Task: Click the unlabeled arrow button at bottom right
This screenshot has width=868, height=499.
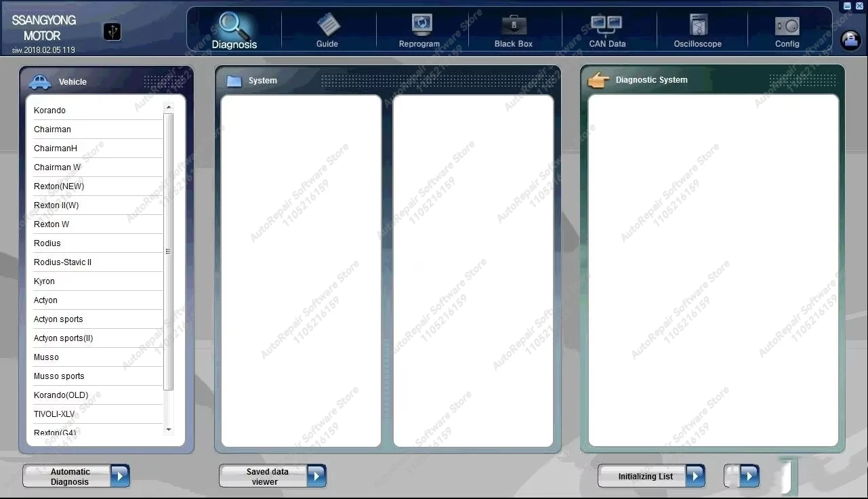Action: [x=741, y=476]
